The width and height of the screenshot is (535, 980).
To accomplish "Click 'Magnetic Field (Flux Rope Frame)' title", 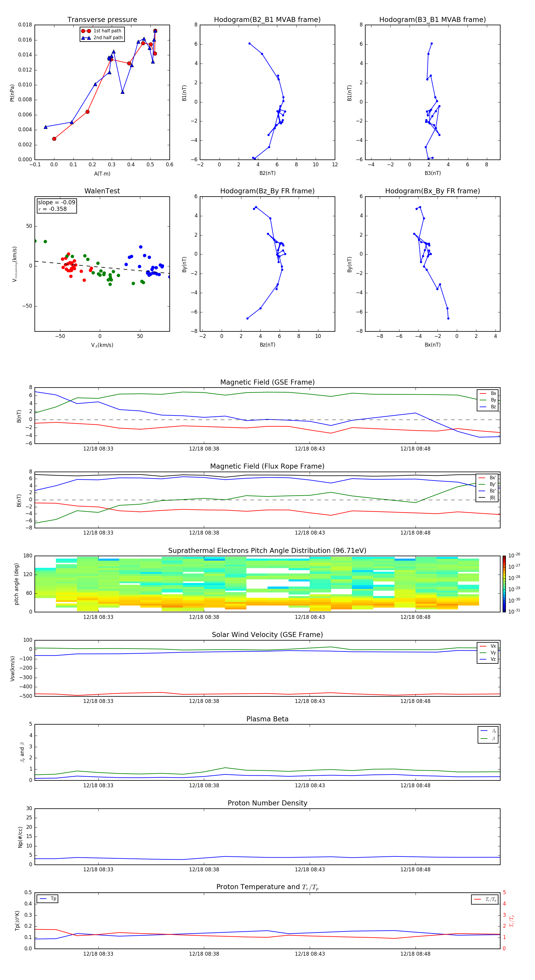I will [267, 466].
